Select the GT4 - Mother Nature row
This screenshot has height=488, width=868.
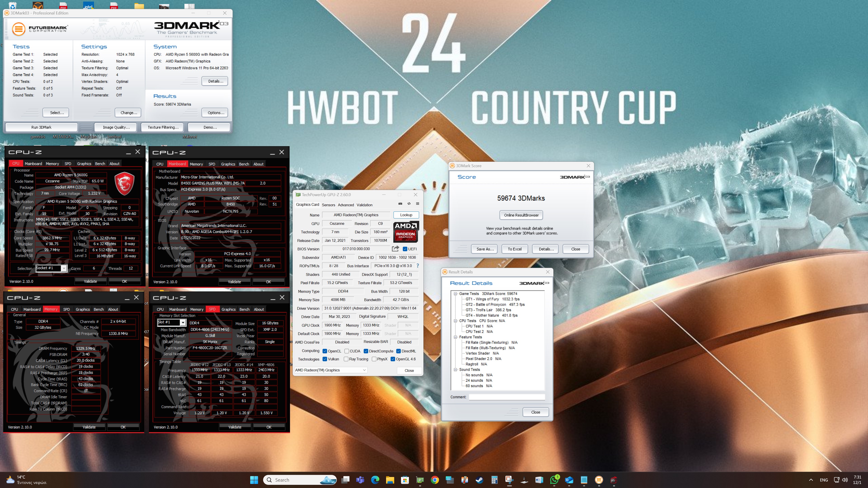(x=491, y=316)
